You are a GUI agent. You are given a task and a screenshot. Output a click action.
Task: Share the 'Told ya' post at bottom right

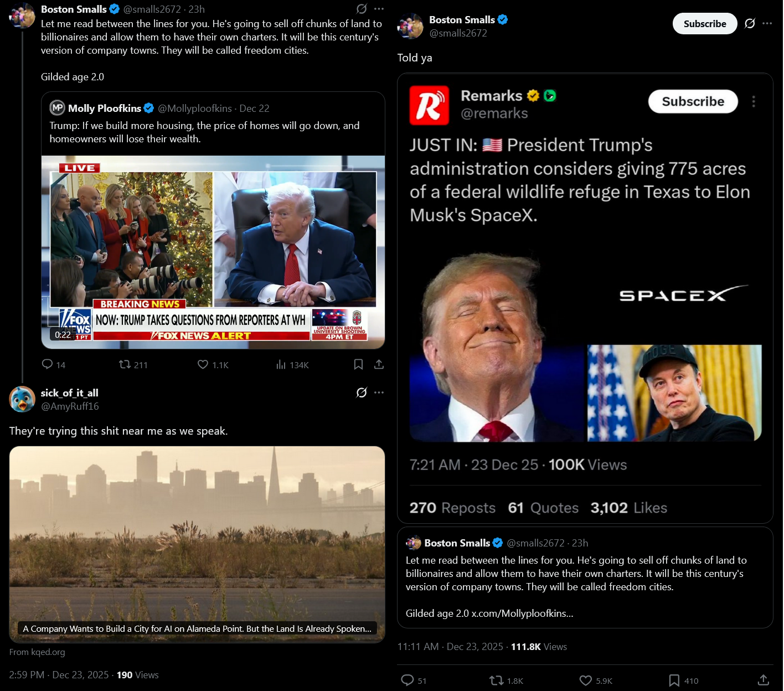(x=763, y=680)
